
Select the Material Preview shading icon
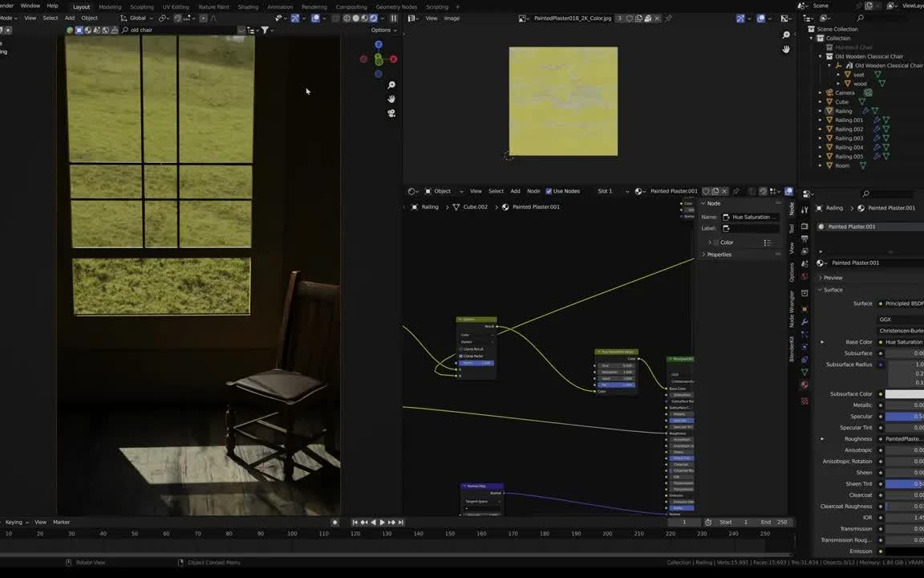tap(363, 18)
